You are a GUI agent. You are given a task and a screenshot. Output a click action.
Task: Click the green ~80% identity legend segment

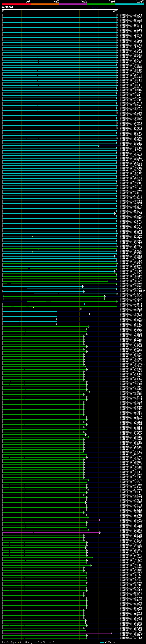(101, 4)
